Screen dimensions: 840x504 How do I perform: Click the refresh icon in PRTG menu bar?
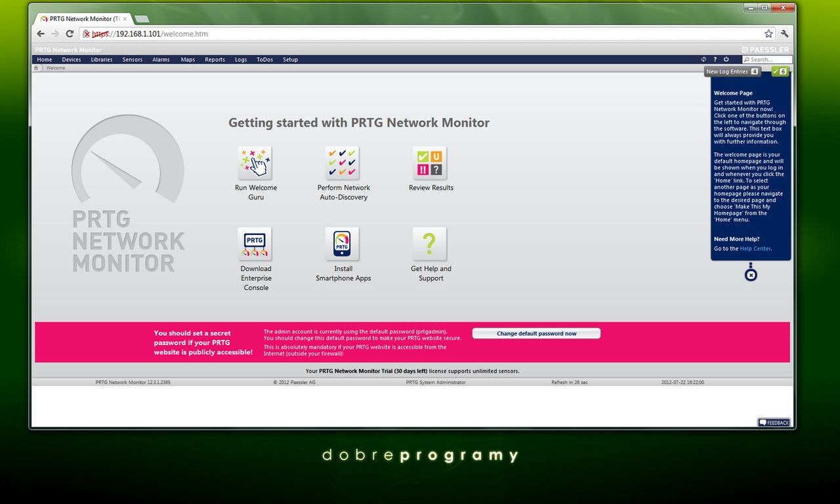click(x=704, y=59)
